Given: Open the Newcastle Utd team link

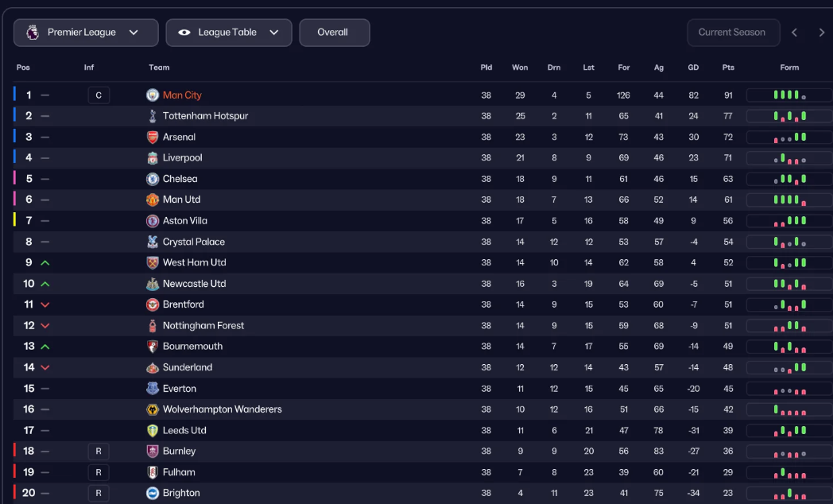Looking at the screenshot, I should point(194,284).
